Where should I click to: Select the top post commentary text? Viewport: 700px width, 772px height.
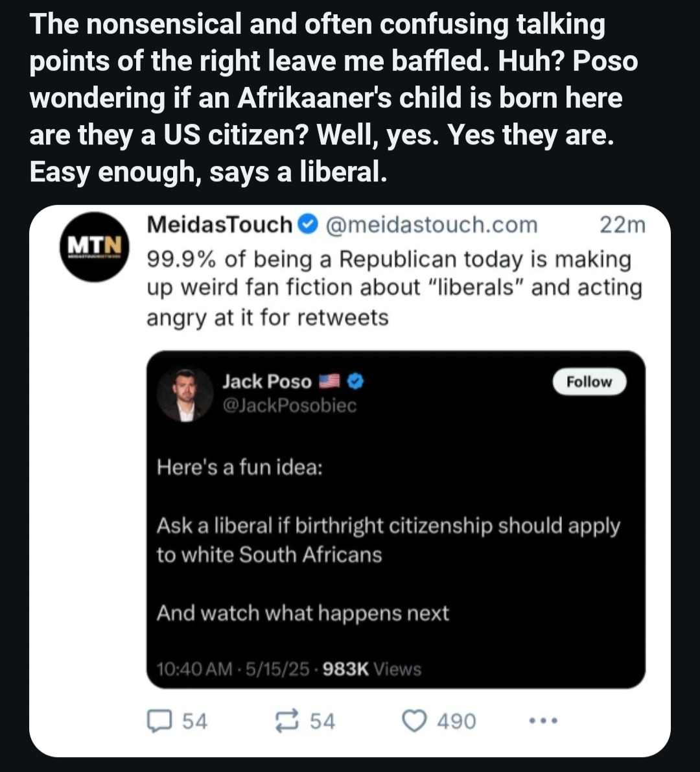(x=334, y=97)
